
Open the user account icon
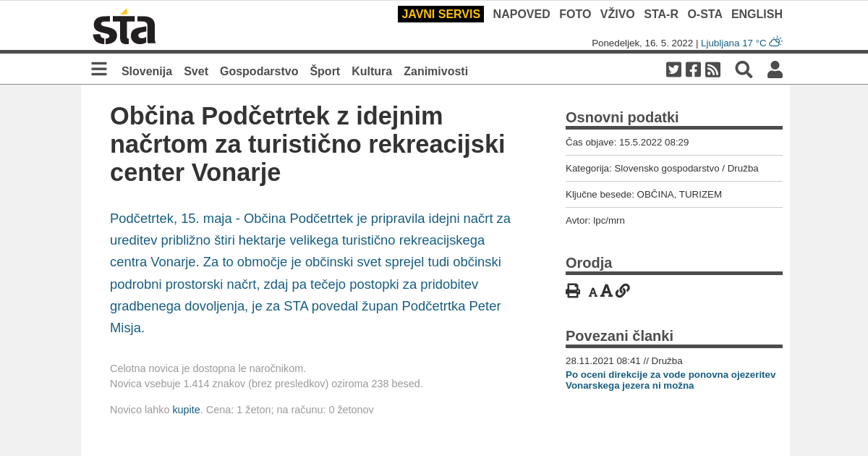point(775,69)
